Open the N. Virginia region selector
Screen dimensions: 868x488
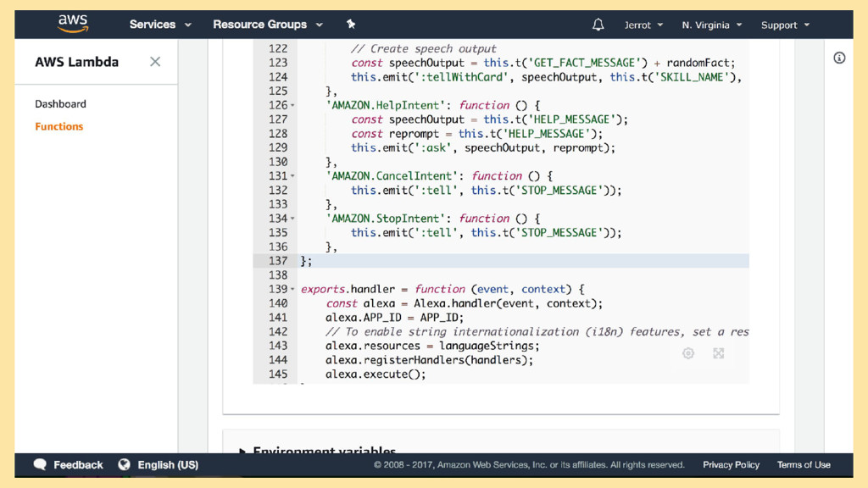tap(711, 25)
